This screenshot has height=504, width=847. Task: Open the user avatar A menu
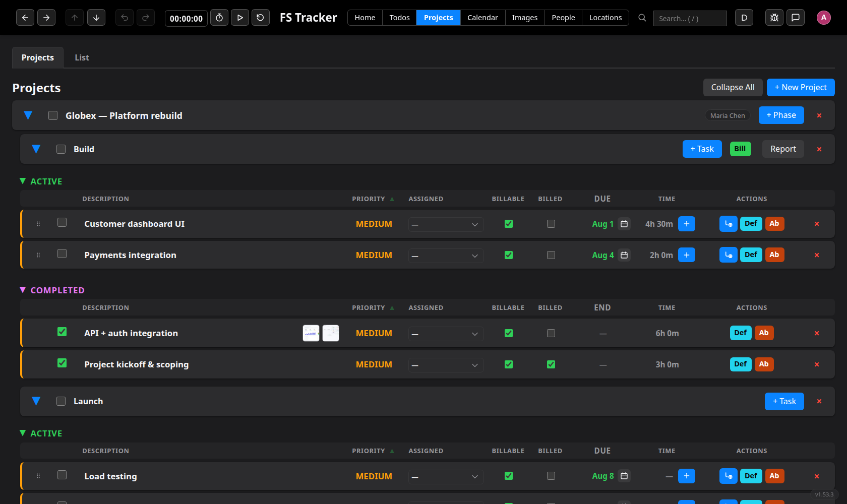(824, 18)
